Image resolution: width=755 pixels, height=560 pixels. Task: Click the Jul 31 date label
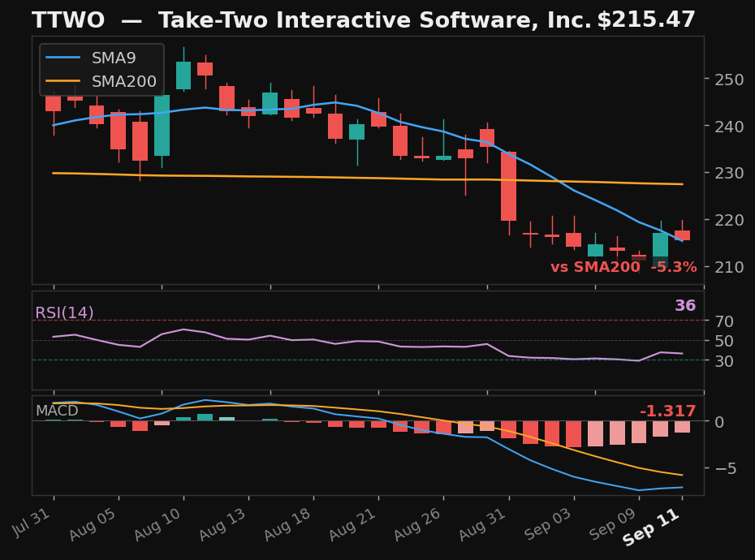(x=32, y=522)
